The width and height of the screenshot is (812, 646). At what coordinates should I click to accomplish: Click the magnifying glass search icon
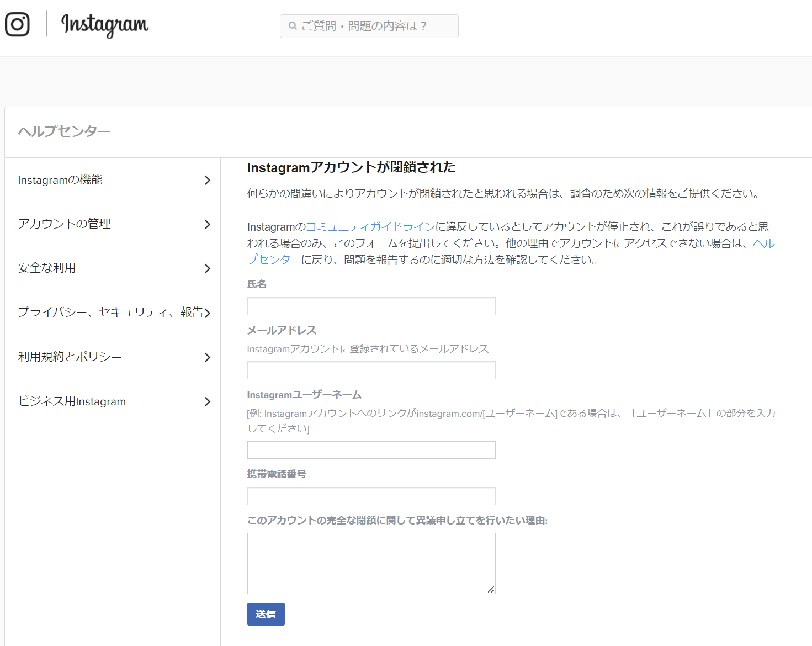(293, 26)
